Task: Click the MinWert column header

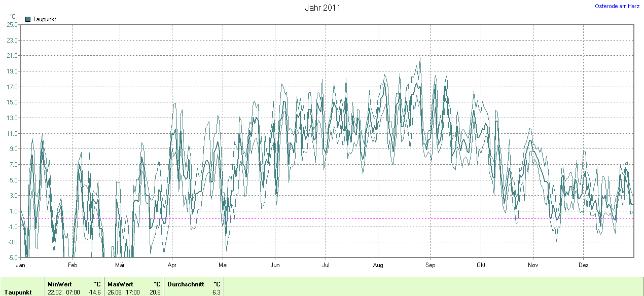Action: 60,284
